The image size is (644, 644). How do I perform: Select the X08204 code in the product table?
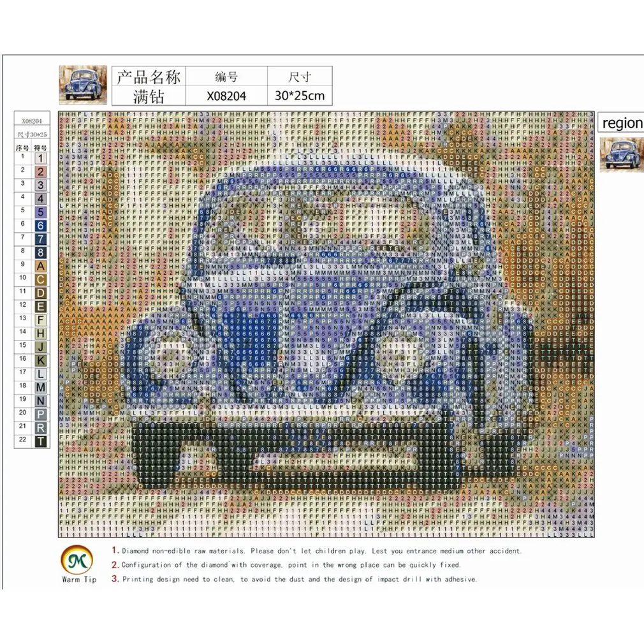[x=226, y=96]
